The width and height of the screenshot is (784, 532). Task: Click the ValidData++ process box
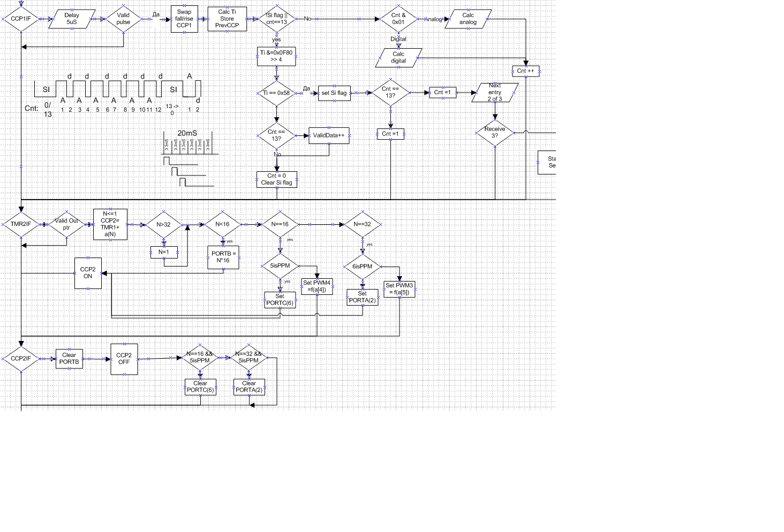tap(329, 135)
